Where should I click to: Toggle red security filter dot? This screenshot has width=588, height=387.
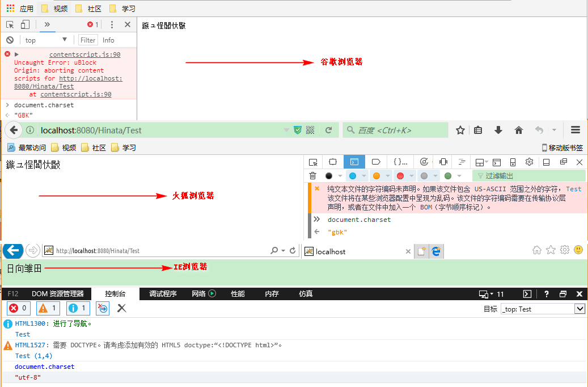[400, 176]
